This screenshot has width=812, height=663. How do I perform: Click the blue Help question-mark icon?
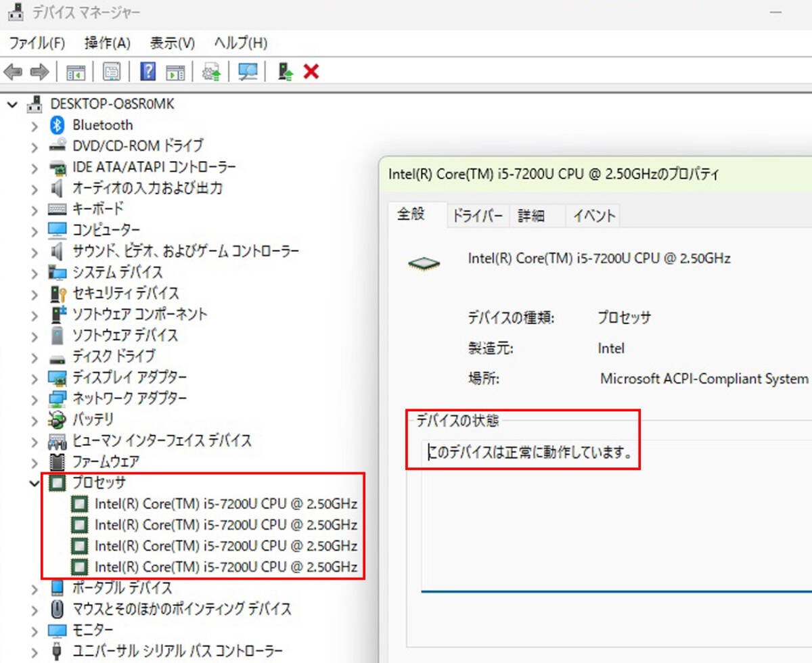(x=148, y=72)
